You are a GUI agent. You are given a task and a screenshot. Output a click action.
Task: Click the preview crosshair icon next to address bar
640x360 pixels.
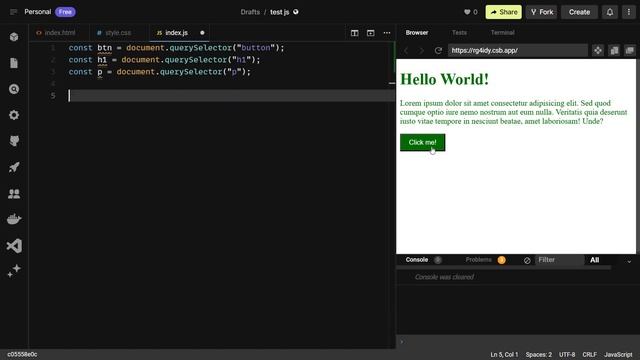[x=598, y=51]
